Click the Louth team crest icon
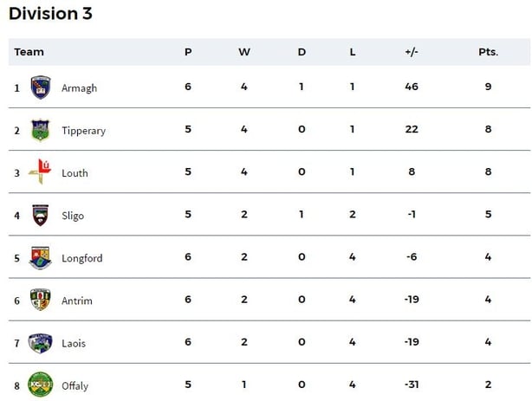The height and width of the screenshot is (401, 532). coord(41,172)
